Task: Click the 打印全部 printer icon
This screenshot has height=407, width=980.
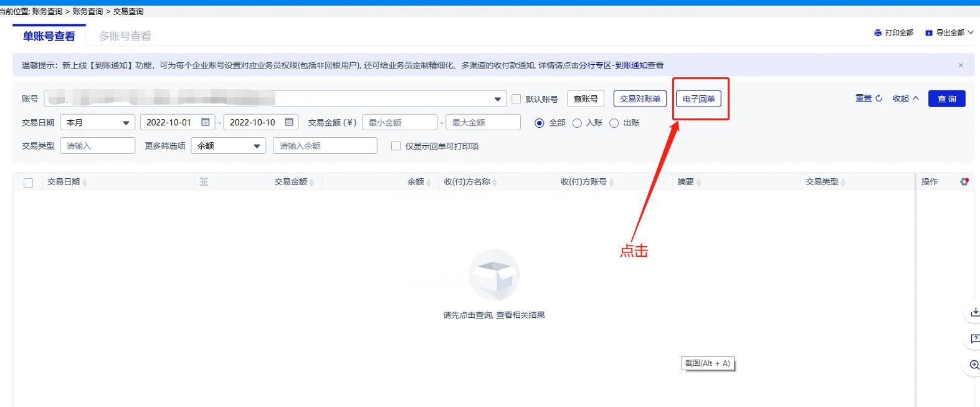Action: click(x=878, y=33)
